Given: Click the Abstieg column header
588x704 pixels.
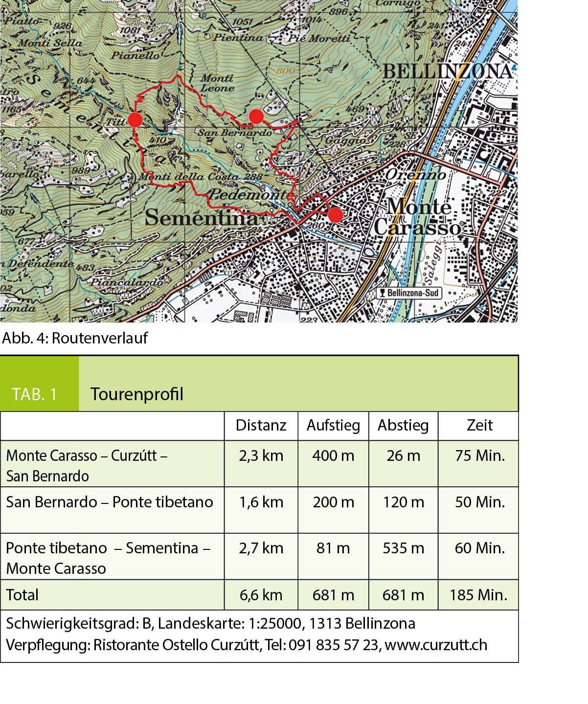Looking at the screenshot, I should coord(403,425).
